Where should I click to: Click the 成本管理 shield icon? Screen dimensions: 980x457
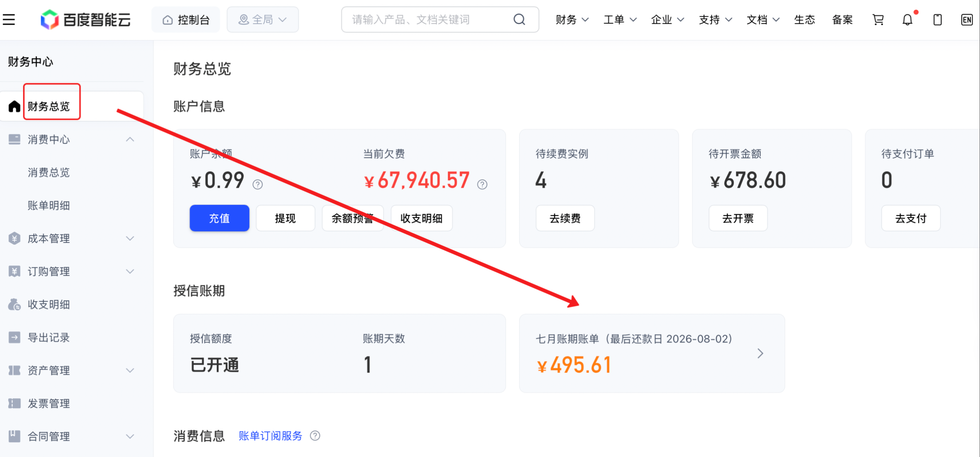click(x=14, y=238)
